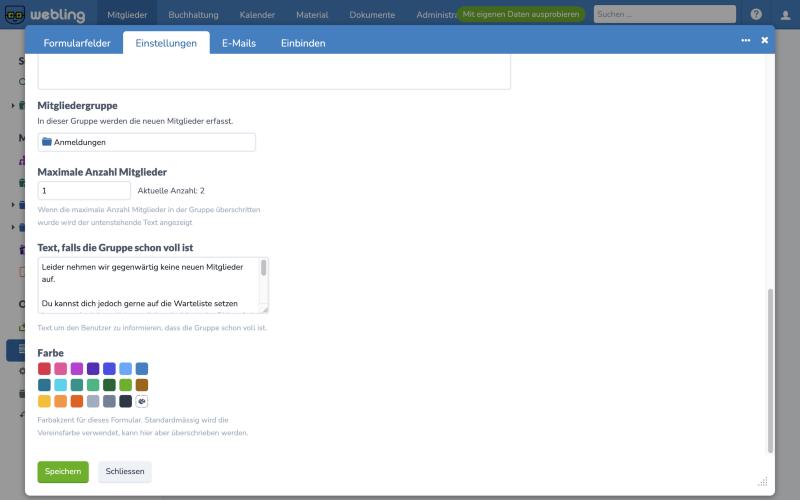Focus the Suchen search field
Screen dimensions: 800x500
click(x=665, y=14)
